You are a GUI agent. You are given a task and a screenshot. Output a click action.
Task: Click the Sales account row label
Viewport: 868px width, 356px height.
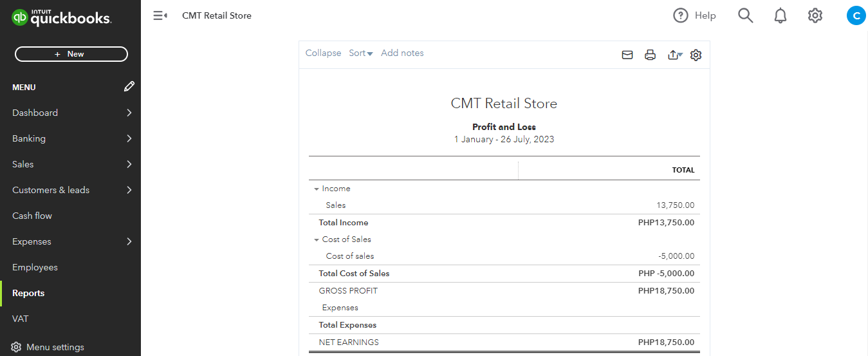pyautogui.click(x=336, y=205)
